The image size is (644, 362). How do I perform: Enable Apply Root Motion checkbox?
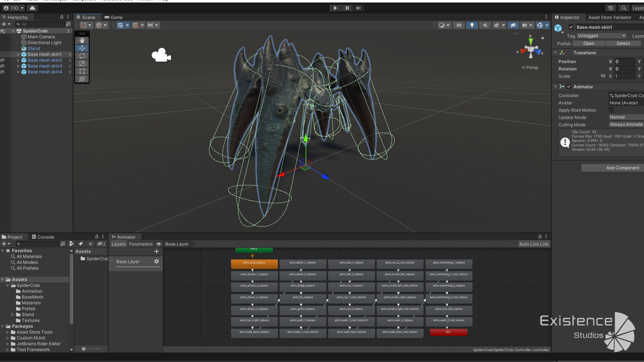click(x=611, y=110)
